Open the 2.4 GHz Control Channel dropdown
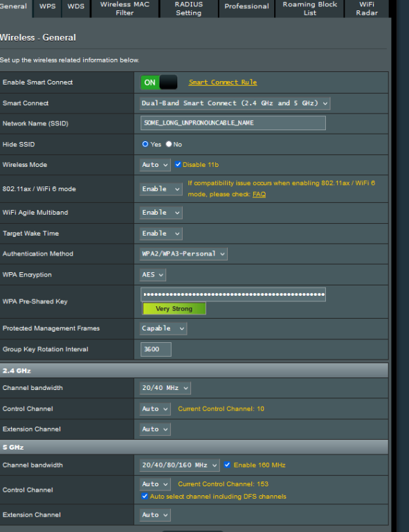The image size is (409, 532). tap(155, 409)
